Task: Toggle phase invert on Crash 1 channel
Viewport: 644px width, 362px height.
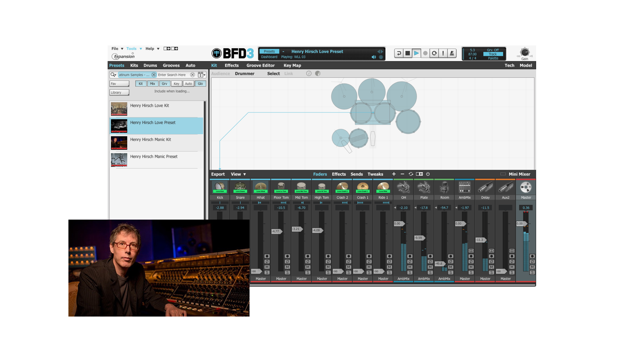Action: coord(369,261)
